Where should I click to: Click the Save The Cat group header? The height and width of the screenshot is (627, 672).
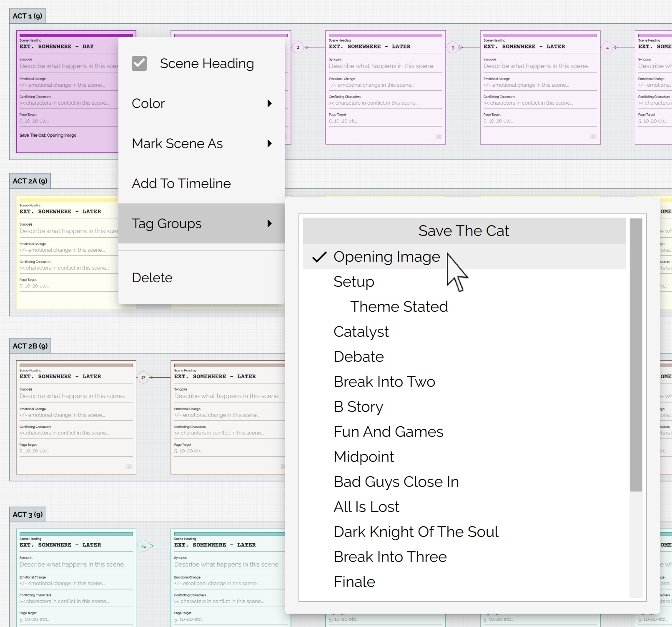pyautogui.click(x=464, y=231)
